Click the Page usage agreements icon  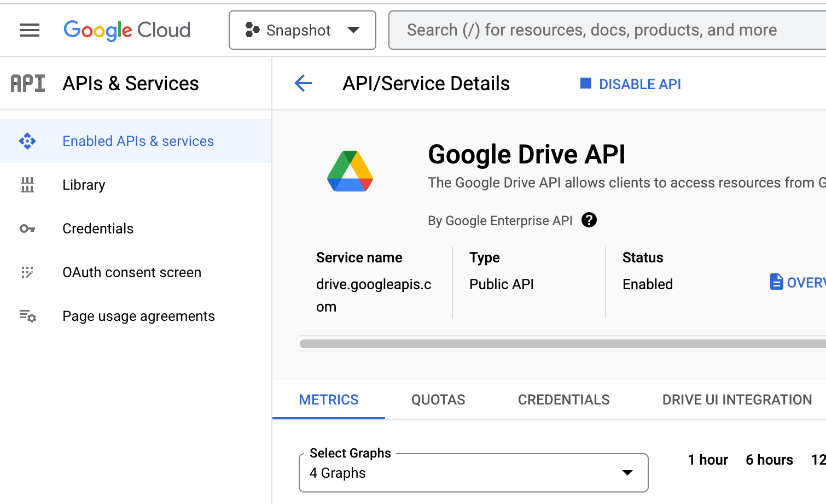(x=28, y=316)
